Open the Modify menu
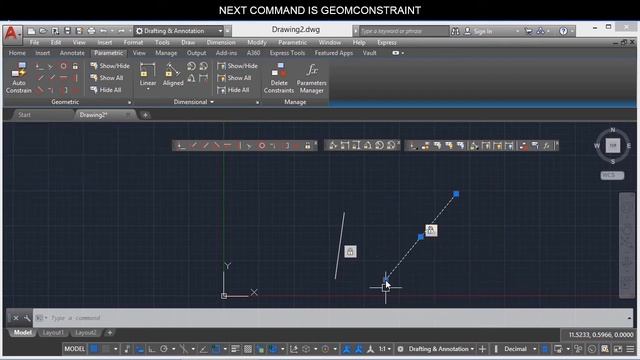Screen dimensions: 640x360 click(257, 42)
